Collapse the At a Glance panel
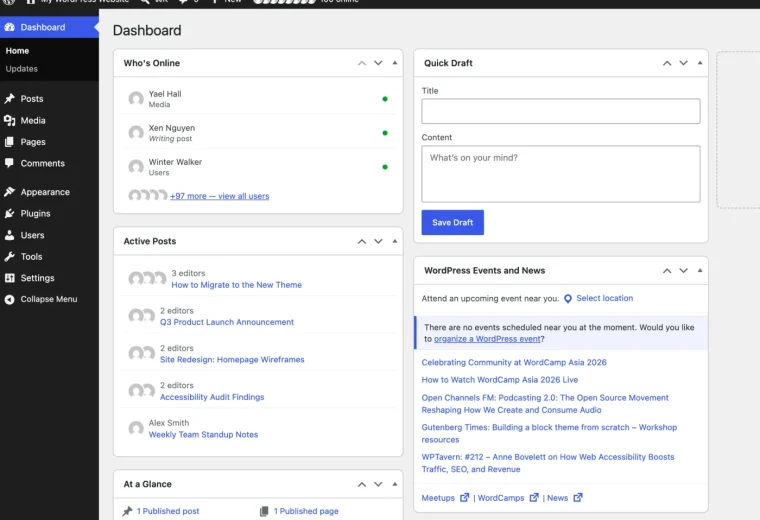Viewport: 760px width, 520px height. click(395, 484)
